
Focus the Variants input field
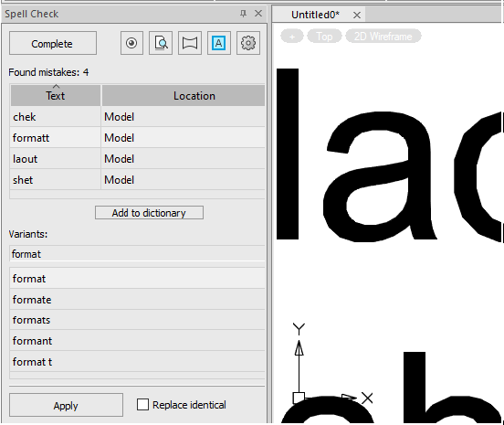coord(137,254)
